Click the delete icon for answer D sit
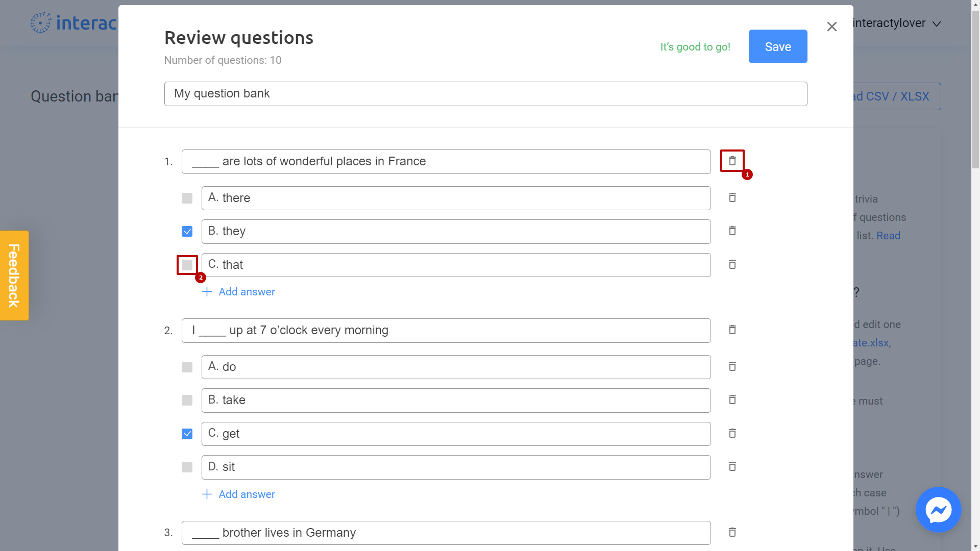 pos(732,467)
